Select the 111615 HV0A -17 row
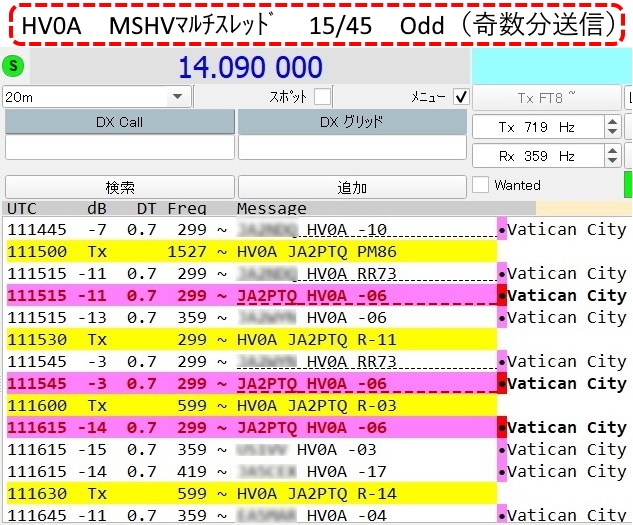 tap(252, 472)
